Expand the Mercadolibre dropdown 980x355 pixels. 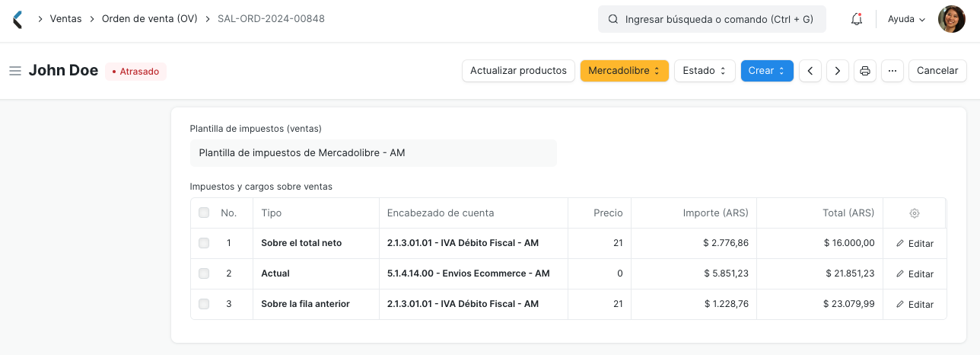coord(624,71)
